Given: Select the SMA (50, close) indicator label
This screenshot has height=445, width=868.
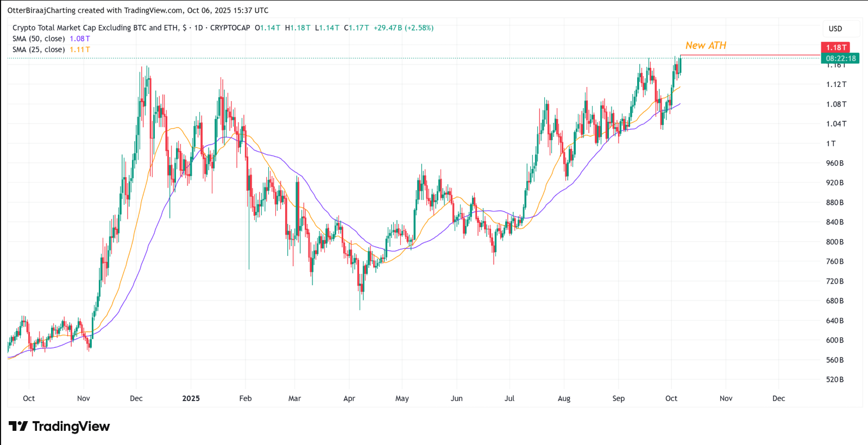Looking at the screenshot, I should tap(39, 39).
